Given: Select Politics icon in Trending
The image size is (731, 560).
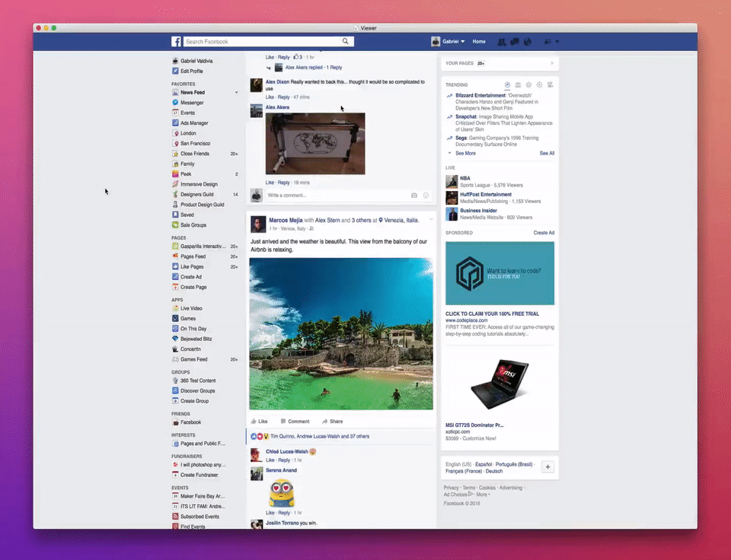Looking at the screenshot, I should 518,84.
